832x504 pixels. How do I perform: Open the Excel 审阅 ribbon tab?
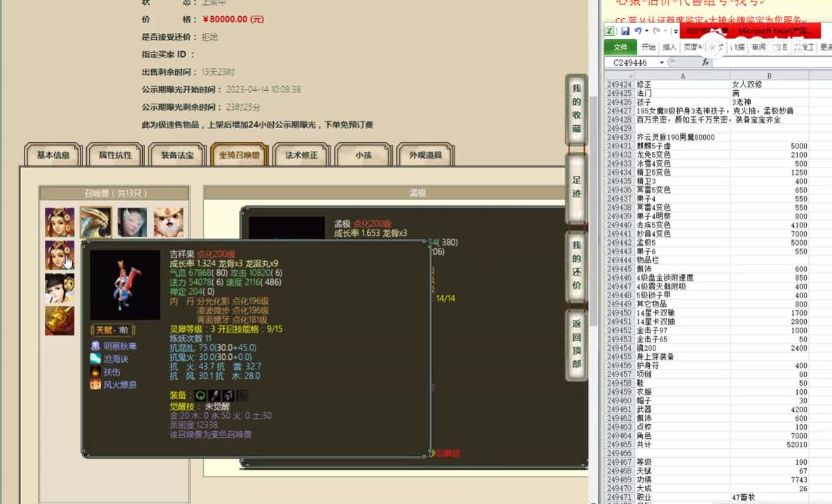tap(758, 47)
